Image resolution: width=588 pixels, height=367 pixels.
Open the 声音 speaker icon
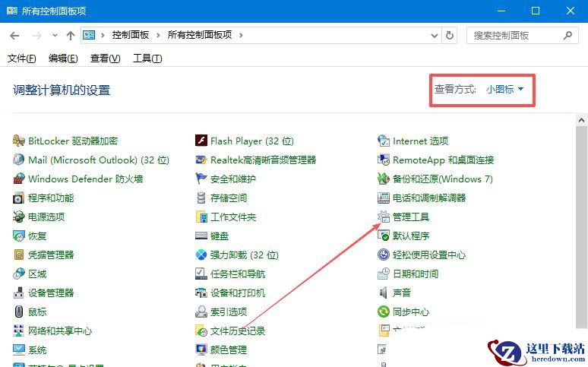click(383, 293)
